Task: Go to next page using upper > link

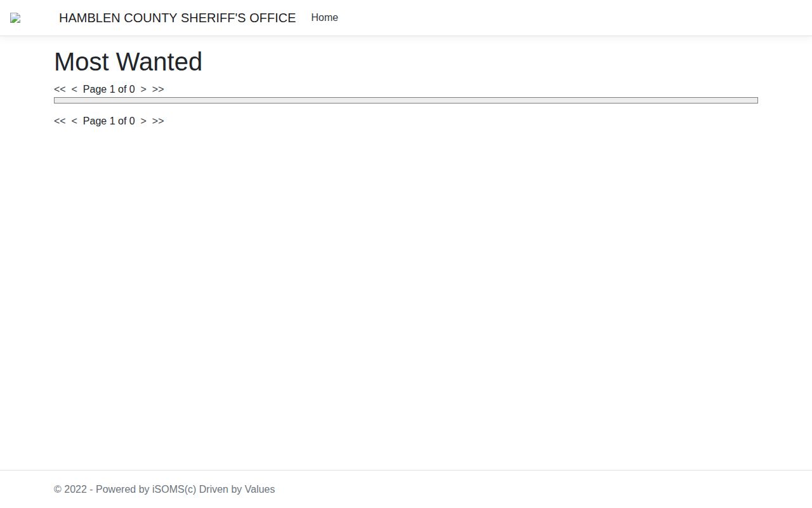Action: coord(143,90)
